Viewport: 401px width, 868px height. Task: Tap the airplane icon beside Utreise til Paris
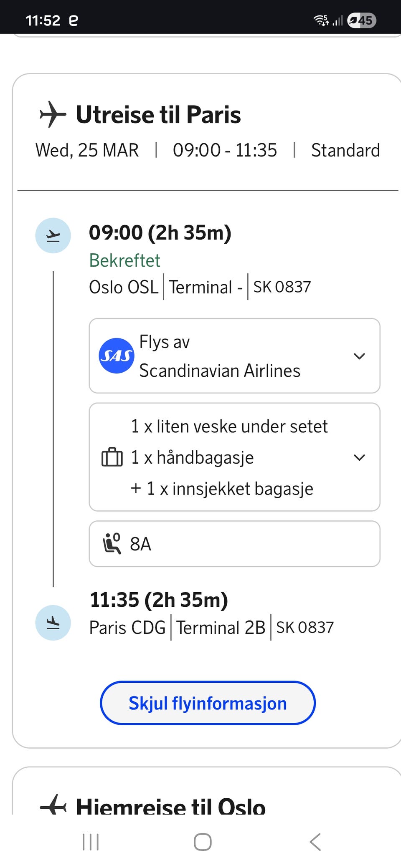[53, 114]
